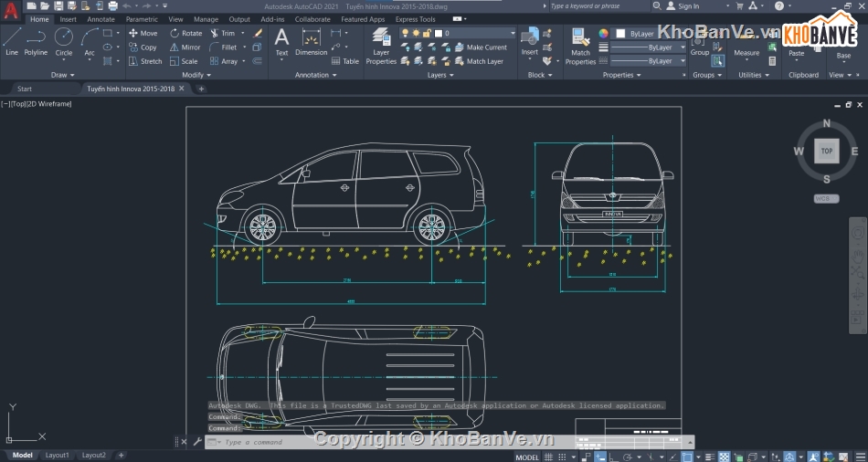The height and width of the screenshot is (462, 868).
Task: Activate the Move command
Action: [x=143, y=33]
